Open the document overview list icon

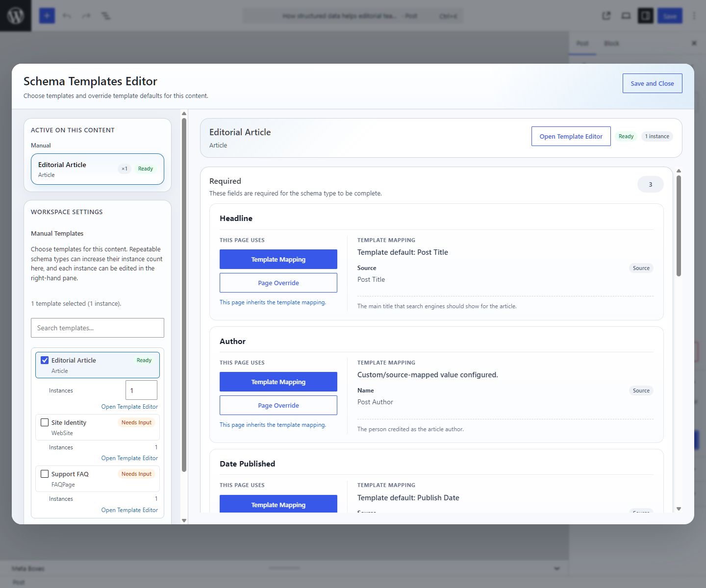[x=106, y=16]
